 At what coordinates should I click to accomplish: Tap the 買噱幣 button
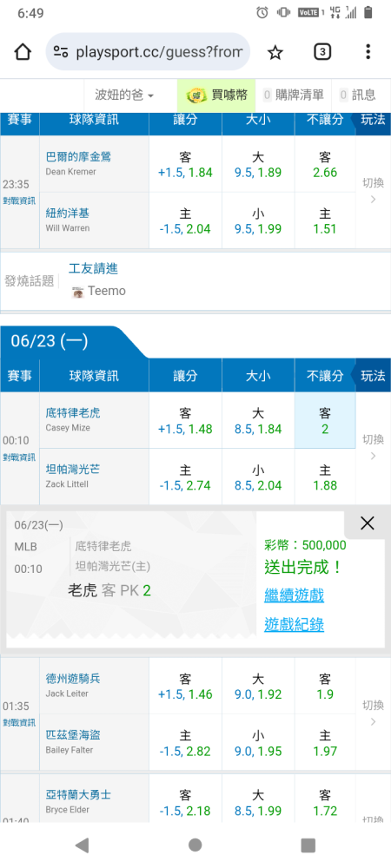coord(216,95)
